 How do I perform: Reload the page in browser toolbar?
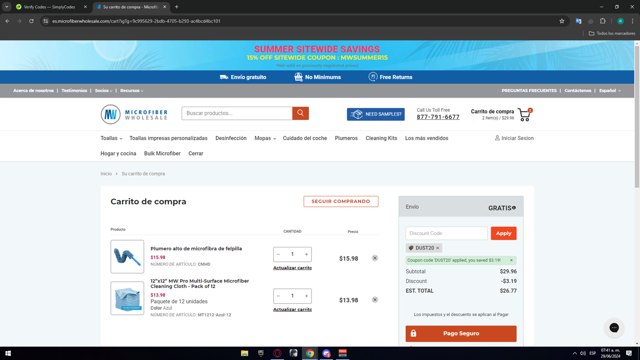(x=31, y=21)
